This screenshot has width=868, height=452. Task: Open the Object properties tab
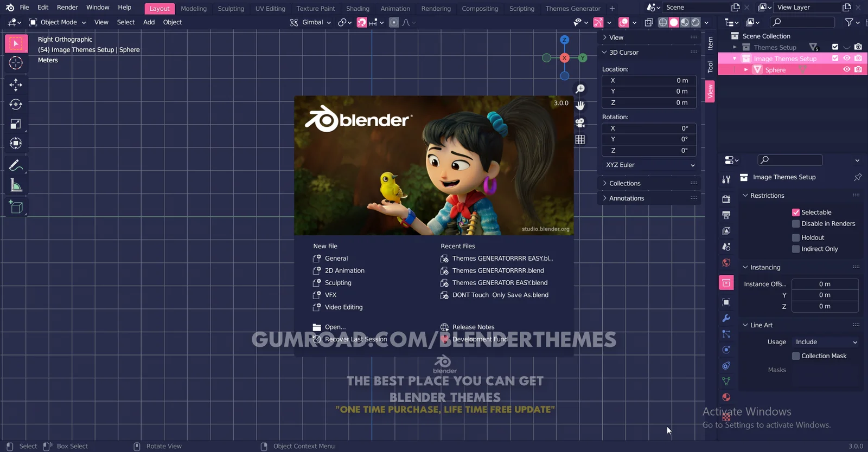[726, 302]
